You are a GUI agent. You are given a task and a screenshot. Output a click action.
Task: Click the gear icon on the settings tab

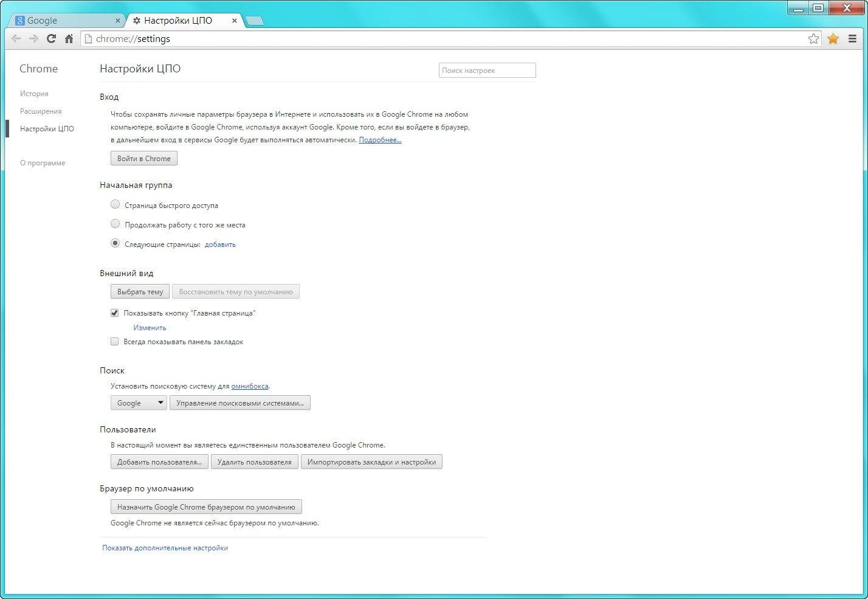coord(137,21)
